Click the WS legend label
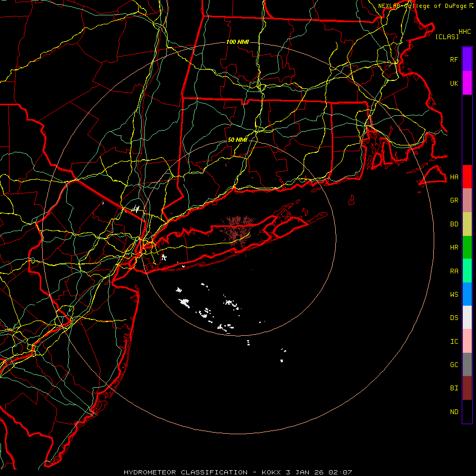 454,294
